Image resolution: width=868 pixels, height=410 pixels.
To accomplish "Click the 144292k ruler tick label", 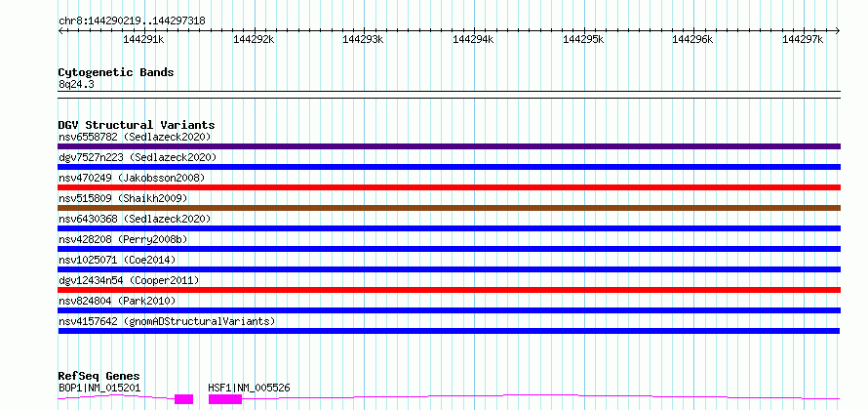I will pos(254,39).
